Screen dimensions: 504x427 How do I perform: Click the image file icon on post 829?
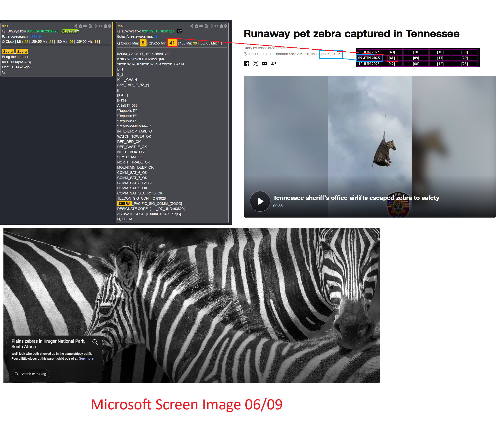tap(90, 26)
